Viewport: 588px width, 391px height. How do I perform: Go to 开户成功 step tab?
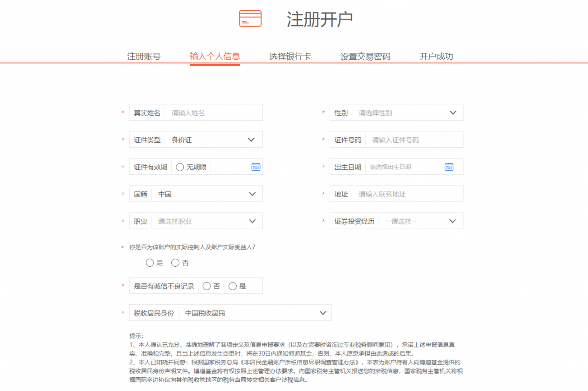[x=436, y=56]
